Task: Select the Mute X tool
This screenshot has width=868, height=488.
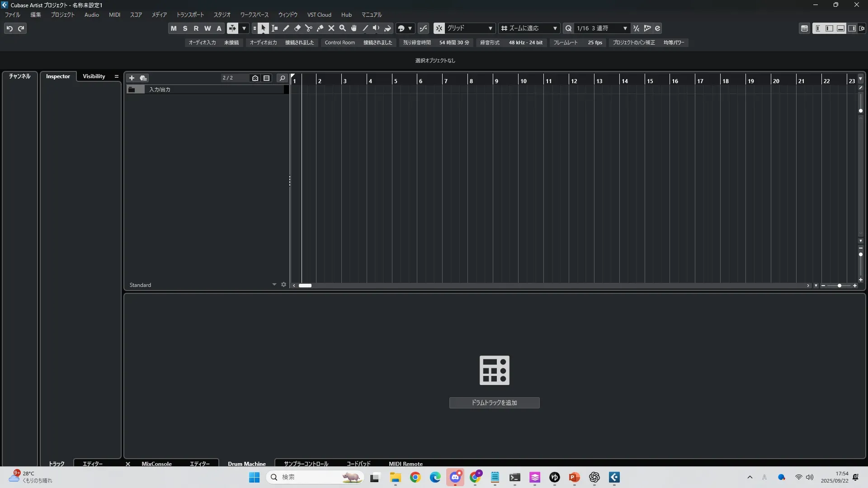Action: 331,28
